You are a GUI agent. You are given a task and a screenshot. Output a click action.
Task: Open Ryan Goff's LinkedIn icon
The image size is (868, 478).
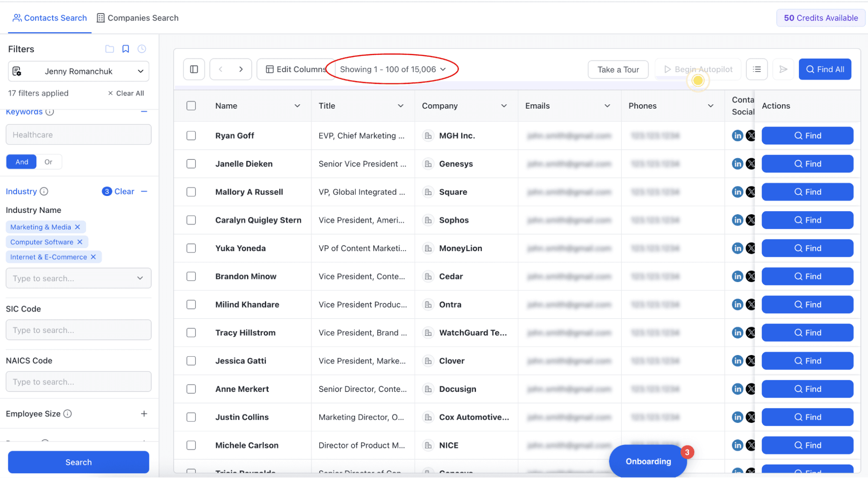point(737,135)
